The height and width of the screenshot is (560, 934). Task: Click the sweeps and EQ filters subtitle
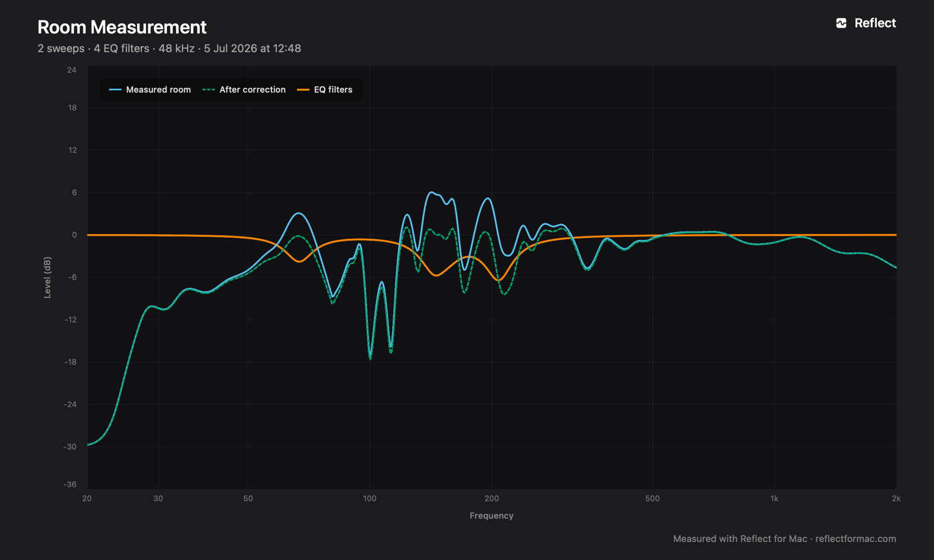click(x=169, y=48)
